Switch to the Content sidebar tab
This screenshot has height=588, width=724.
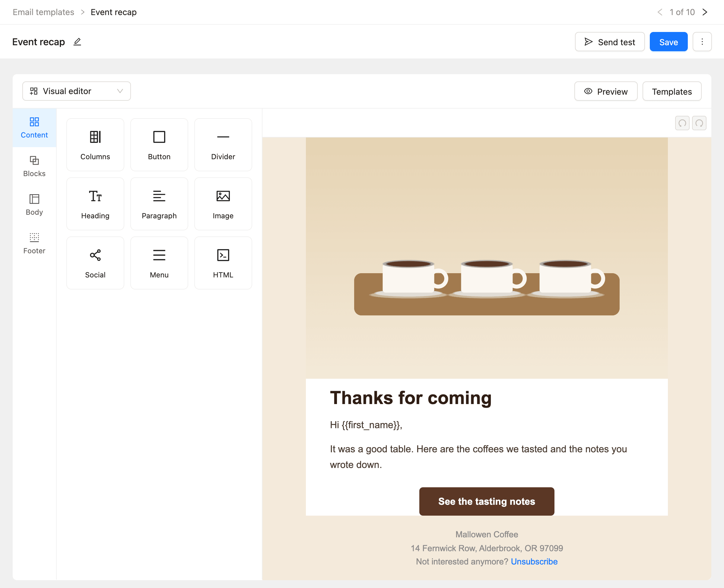pyautogui.click(x=34, y=128)
